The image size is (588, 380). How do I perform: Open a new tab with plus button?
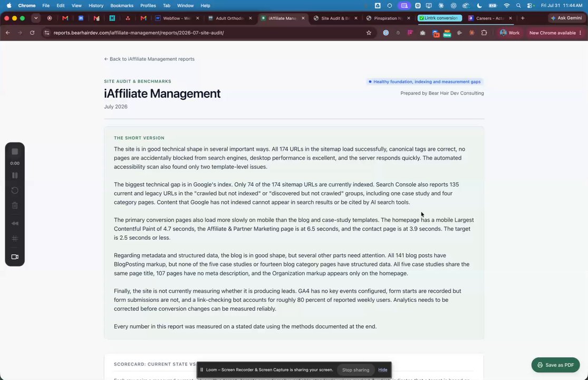[x=523, y=18]
